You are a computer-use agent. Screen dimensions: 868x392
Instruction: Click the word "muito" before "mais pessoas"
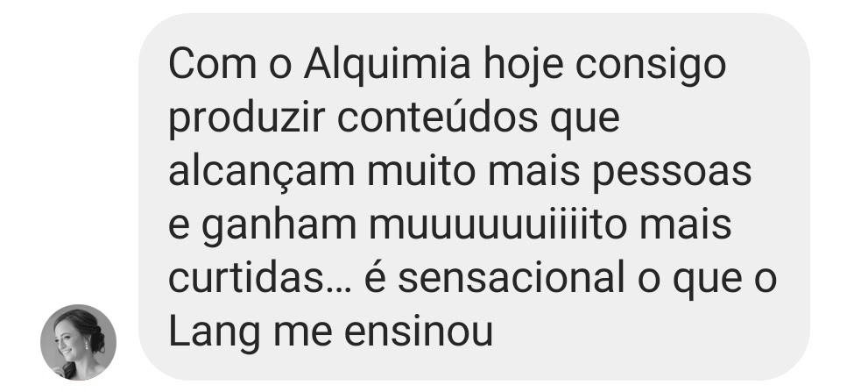pos(421,172)
